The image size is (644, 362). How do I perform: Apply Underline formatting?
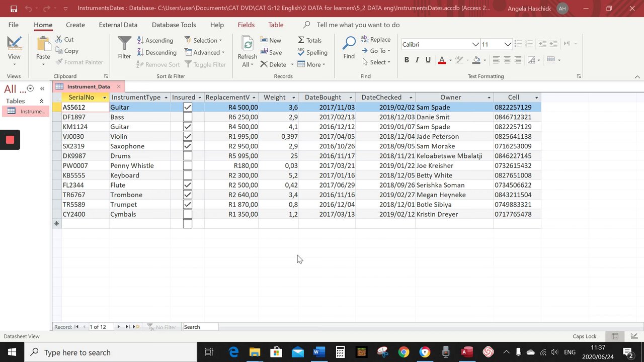[x=428, y=60]
